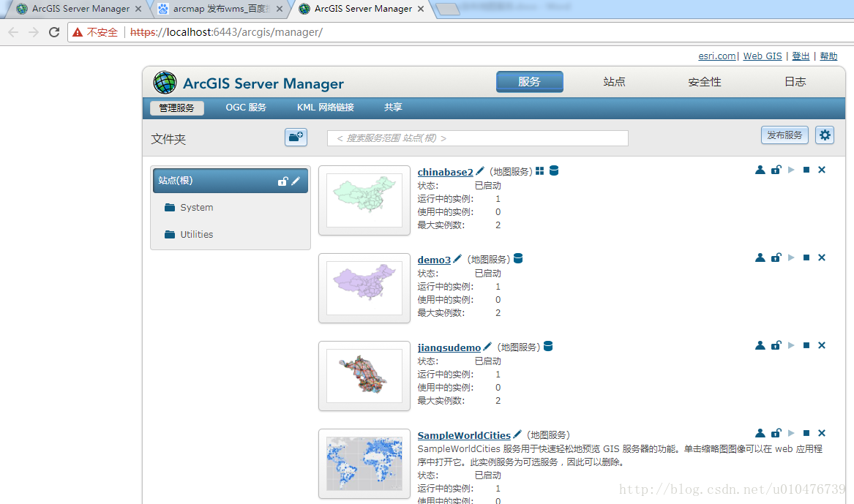Image resolution: width=854 pixels, height=504 pixels.
Task: Edit the chinabase2 service via pencil icon
Action: (x=480, y=171)
